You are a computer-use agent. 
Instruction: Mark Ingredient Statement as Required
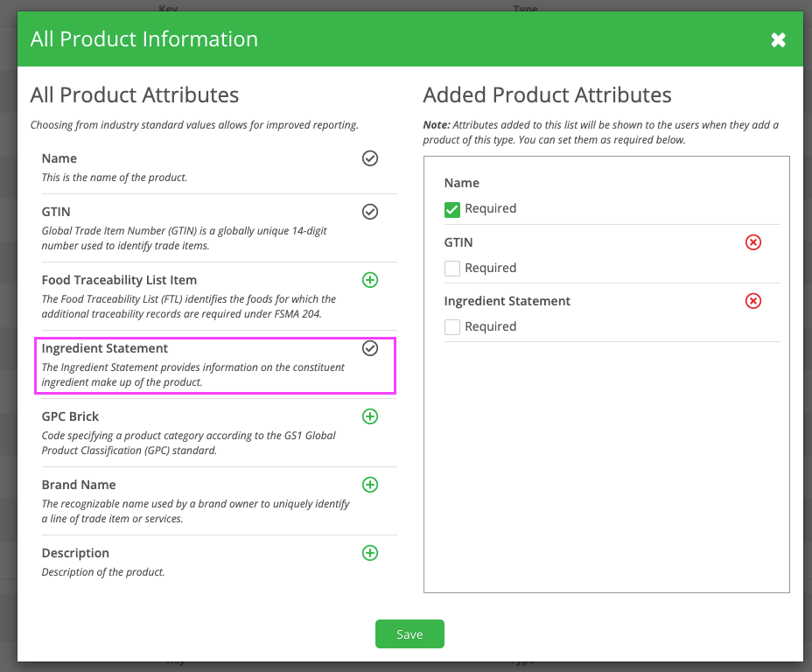pos(452,327)
